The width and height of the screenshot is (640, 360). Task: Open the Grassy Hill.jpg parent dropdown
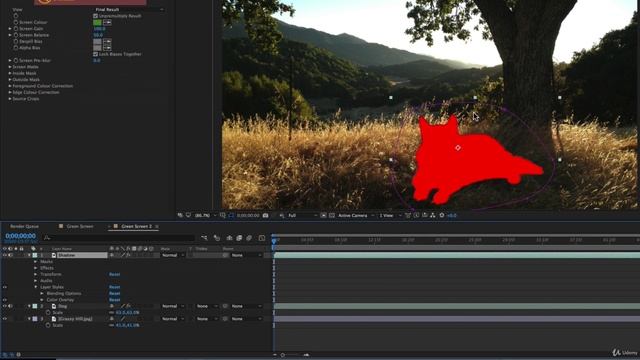[x=246, y=319]
